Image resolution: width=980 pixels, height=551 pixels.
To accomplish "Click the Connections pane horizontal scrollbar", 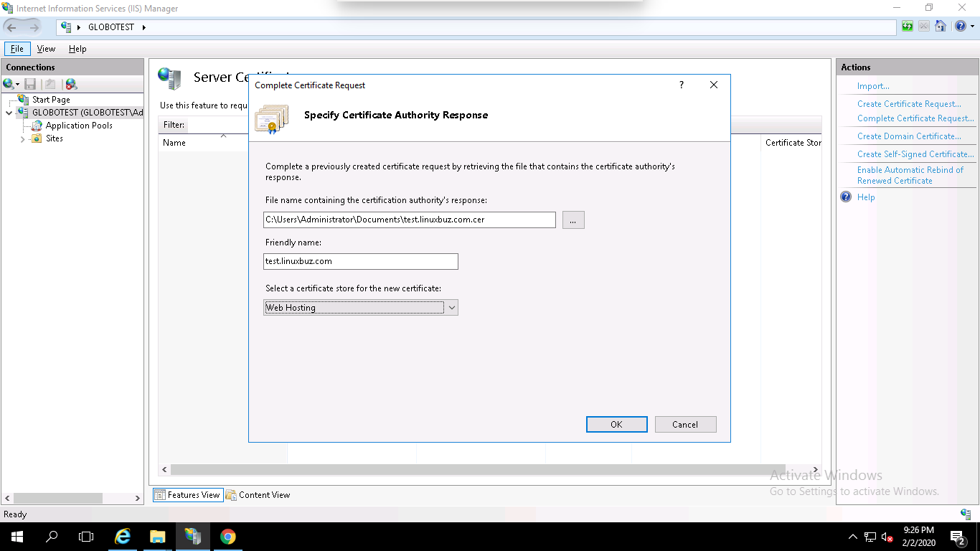I will [x=58, y=498].
